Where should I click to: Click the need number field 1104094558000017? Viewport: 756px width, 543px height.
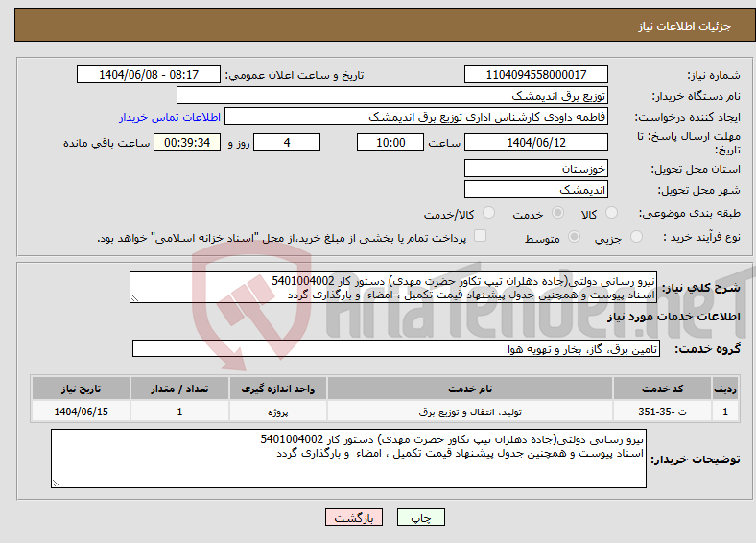535,74
